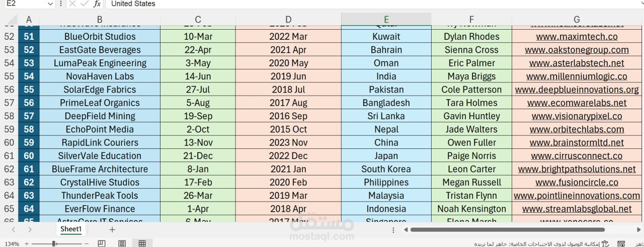This screenshot has height=247, width=644.
Task: Click the formula bar containing United States
Action: tap(372, 4)
